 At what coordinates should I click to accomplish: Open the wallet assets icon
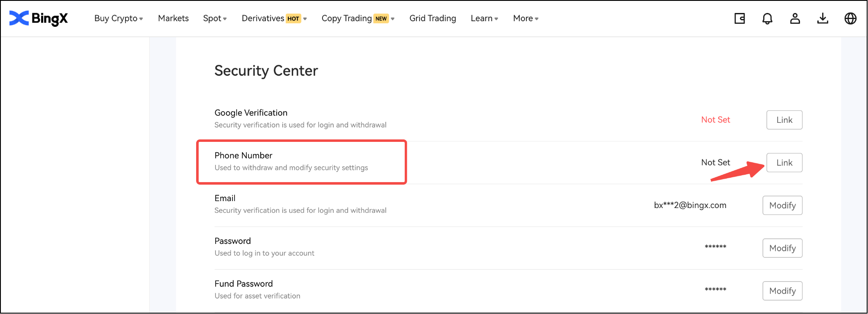point(739,19)
